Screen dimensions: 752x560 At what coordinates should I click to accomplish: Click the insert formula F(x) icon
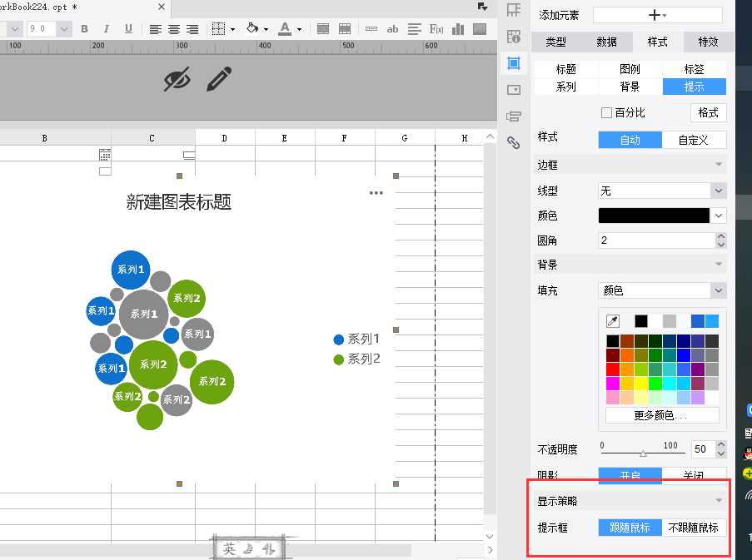(x=436, y=29)
